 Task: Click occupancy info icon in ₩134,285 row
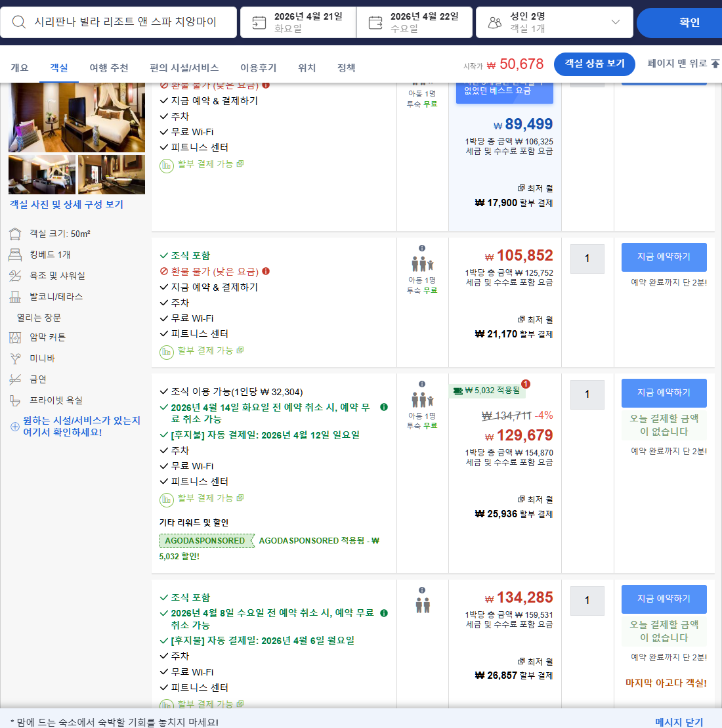pyautogui.click(x=421, y=590)
